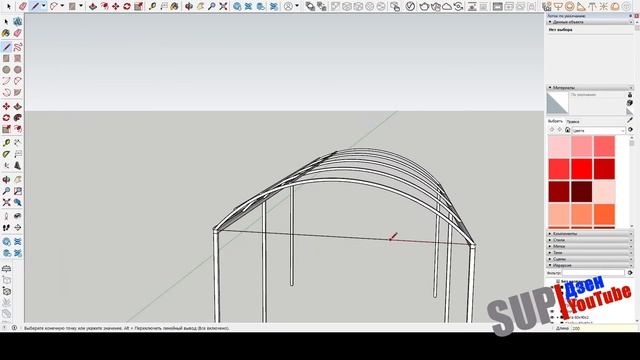The width and height of the screenshot is (640, 360).
Task: Activate the Move tool in left toolbar
Action: tap(6, 107)
